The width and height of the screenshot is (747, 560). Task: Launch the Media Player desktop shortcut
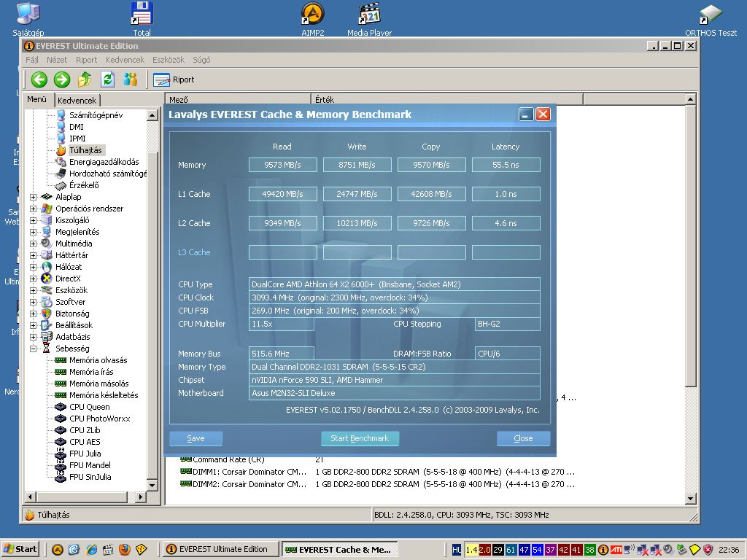coord(369,19)
